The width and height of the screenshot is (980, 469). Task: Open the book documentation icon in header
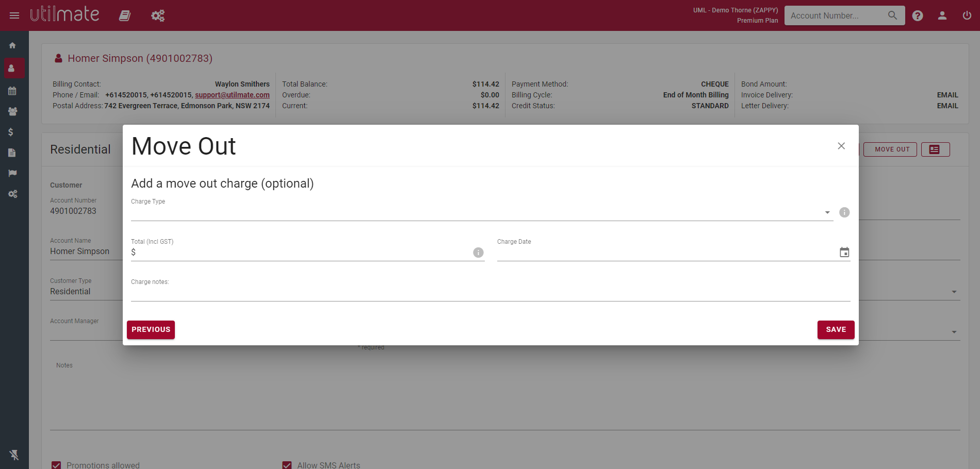point(125,15)
